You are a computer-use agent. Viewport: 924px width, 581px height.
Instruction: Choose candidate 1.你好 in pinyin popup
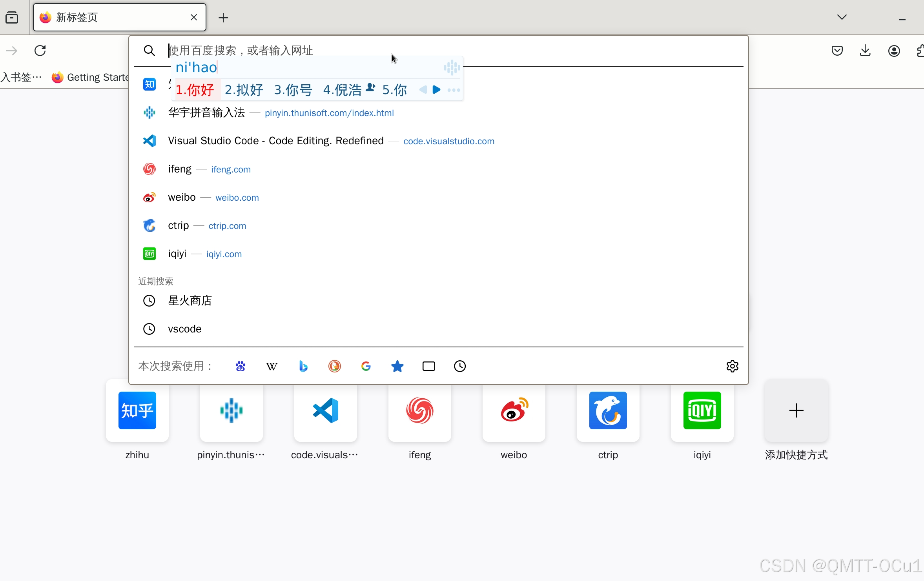[x=195, y=90]
